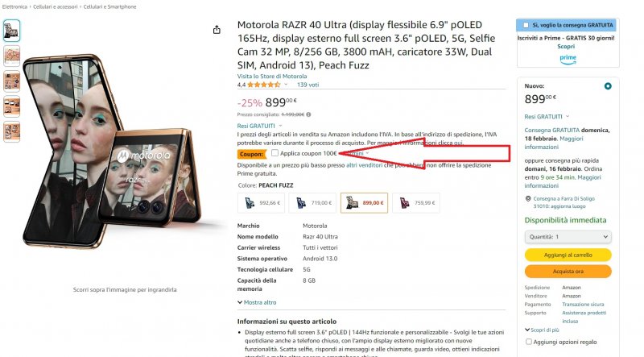Check the free delivery Prime checkbox
This screenshot has height=357, width=644.
[526, 25]
